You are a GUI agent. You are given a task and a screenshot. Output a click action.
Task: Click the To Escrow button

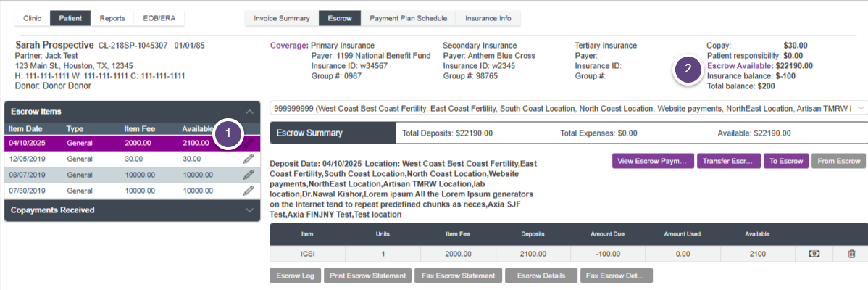[785, 161]
